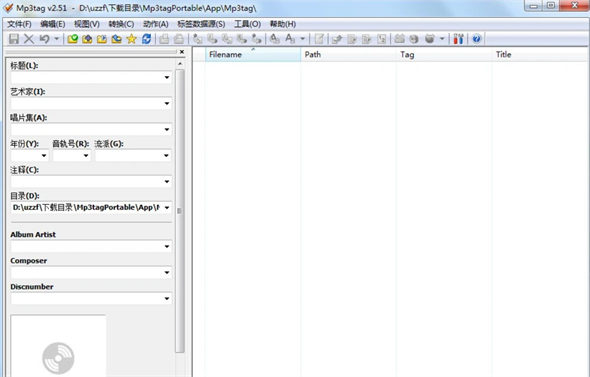
Task: Expand the 音轨号(R) track dropdown
Action: coord(86,156)
